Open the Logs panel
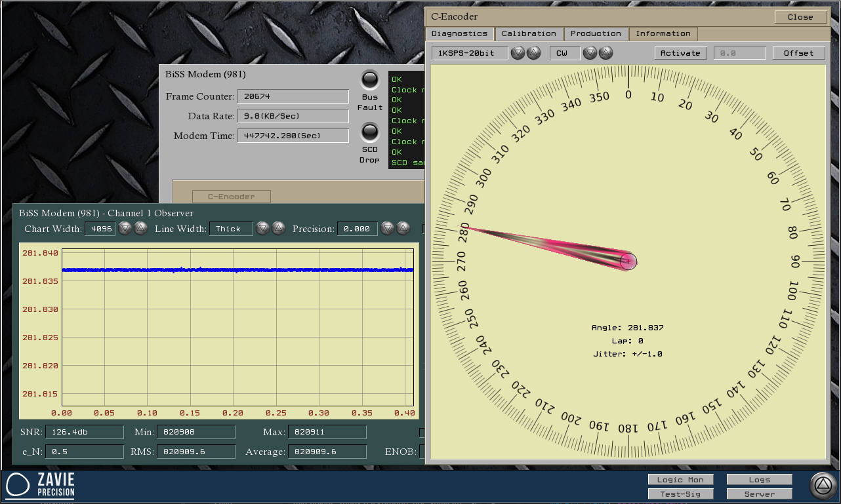This screenshot has width=841, height=504. 760,480
